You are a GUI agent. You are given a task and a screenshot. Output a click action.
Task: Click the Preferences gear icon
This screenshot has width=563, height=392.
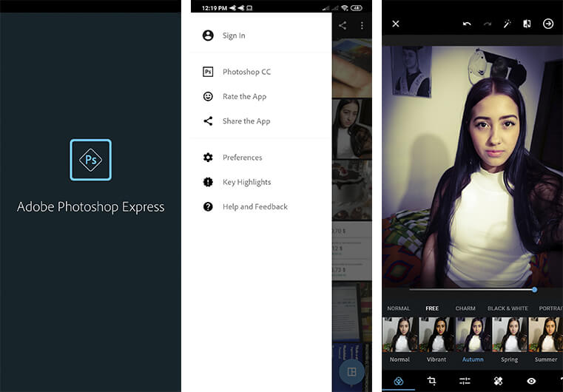(208, 158)
